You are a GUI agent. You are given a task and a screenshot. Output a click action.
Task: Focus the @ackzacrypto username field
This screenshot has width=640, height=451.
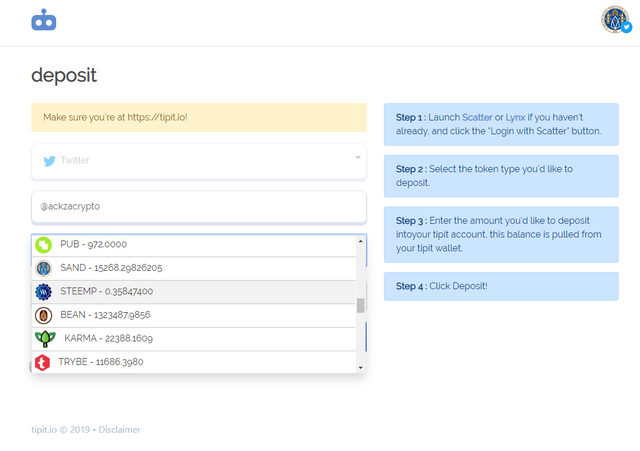(199, 207)
